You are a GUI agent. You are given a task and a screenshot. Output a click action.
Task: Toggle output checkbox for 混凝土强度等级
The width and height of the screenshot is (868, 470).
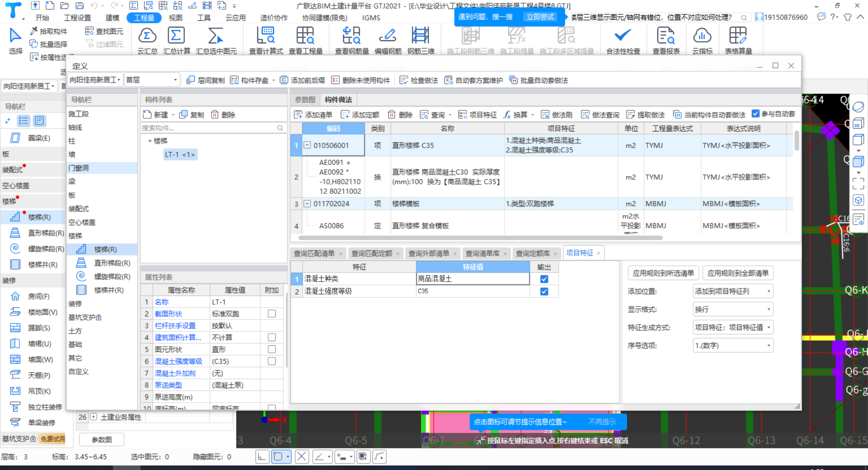coord(544,291)
